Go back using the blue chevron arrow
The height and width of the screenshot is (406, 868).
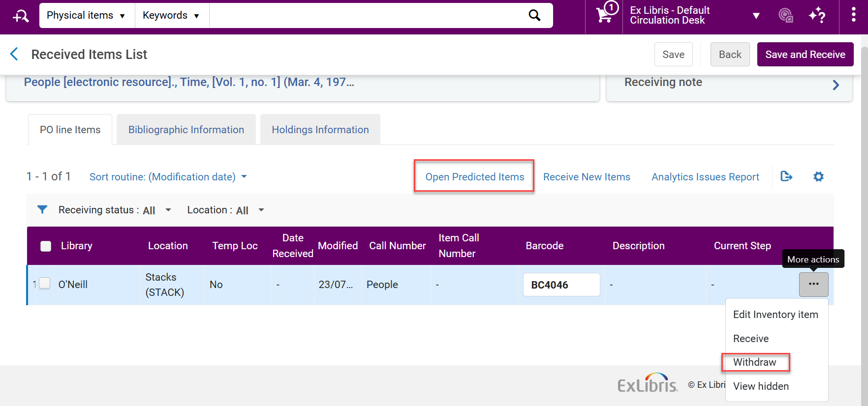coord(14,54)
